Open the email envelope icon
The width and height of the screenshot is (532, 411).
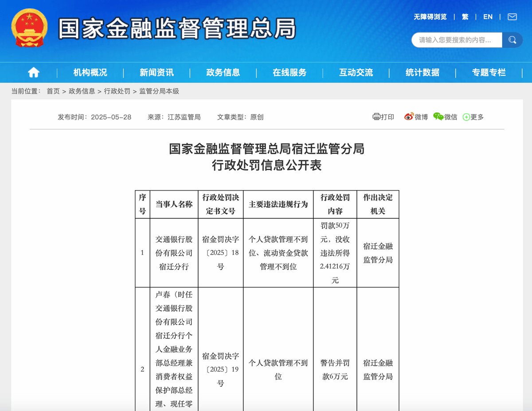(x=512, y=17)
